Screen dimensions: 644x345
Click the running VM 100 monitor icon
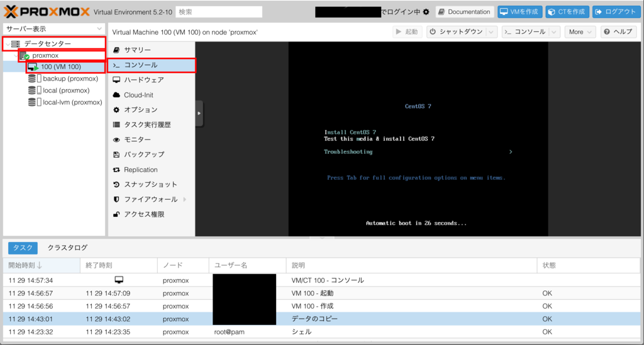pyautogui.click(x=33, y=67)
